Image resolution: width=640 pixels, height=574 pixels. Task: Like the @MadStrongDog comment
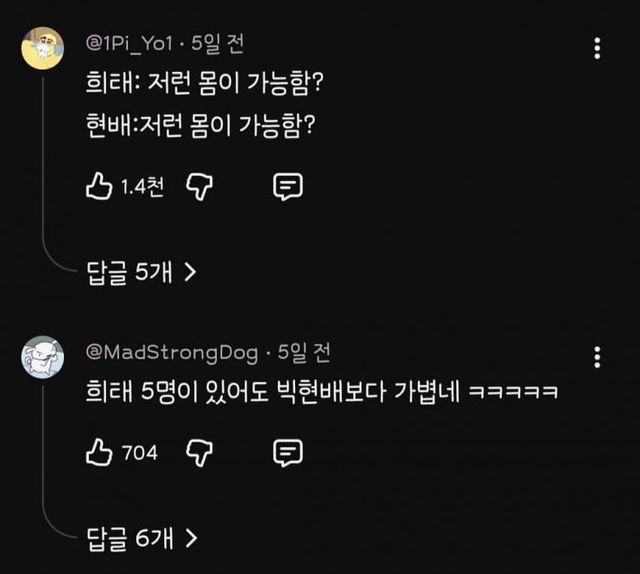click(x=99, y=453)
